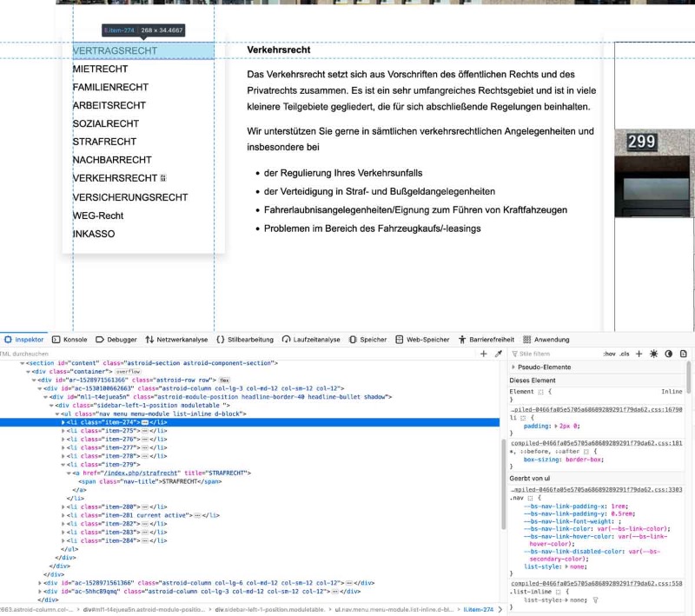The height and width of the screenshot is (616, 695).
Task: Pick a color with the eyedropper icon
Action: [498, 354]
